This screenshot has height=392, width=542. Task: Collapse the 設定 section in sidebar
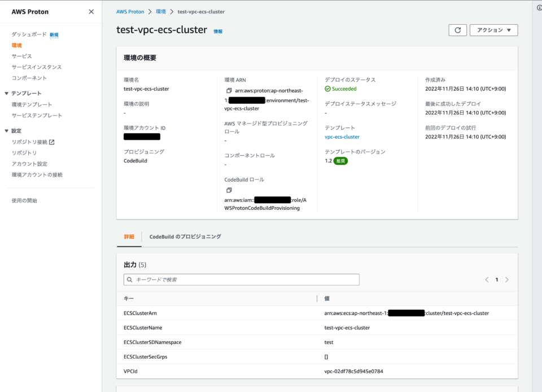click(6, 131)
